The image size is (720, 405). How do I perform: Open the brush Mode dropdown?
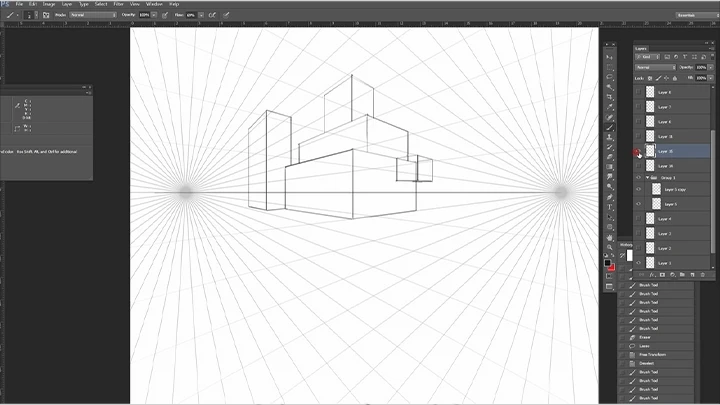coord(93,15)
